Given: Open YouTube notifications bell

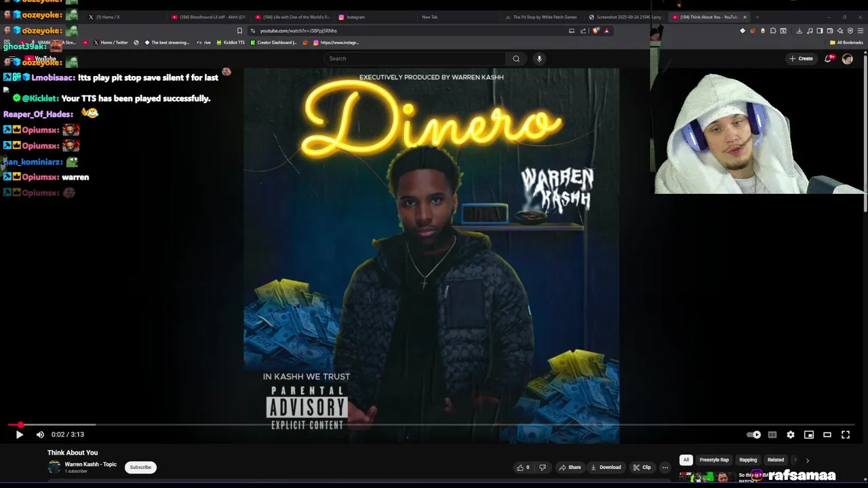Looking at the screenshot, I should [829, 58].
